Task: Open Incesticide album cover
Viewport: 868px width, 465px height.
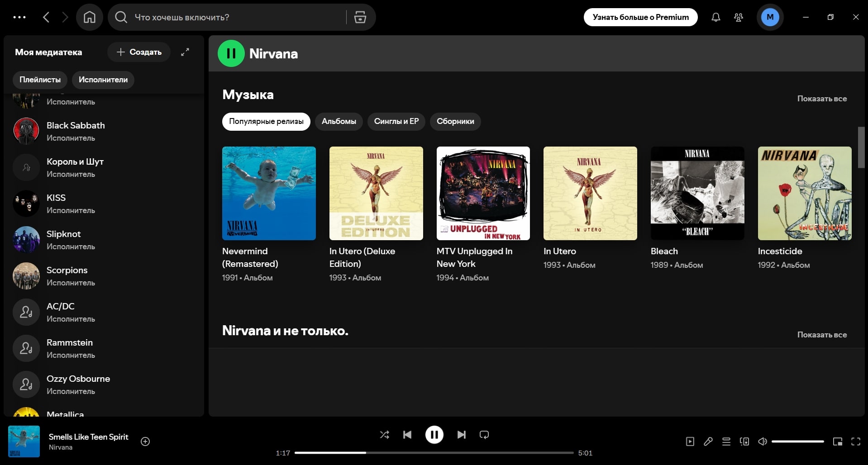Action: click(805, 193)
